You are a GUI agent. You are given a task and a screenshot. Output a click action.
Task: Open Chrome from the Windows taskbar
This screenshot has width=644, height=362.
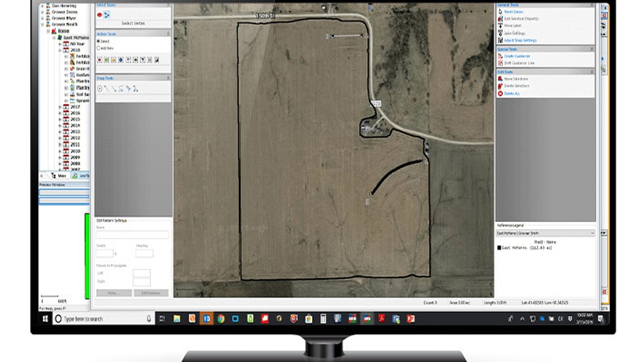click(221, 319)
